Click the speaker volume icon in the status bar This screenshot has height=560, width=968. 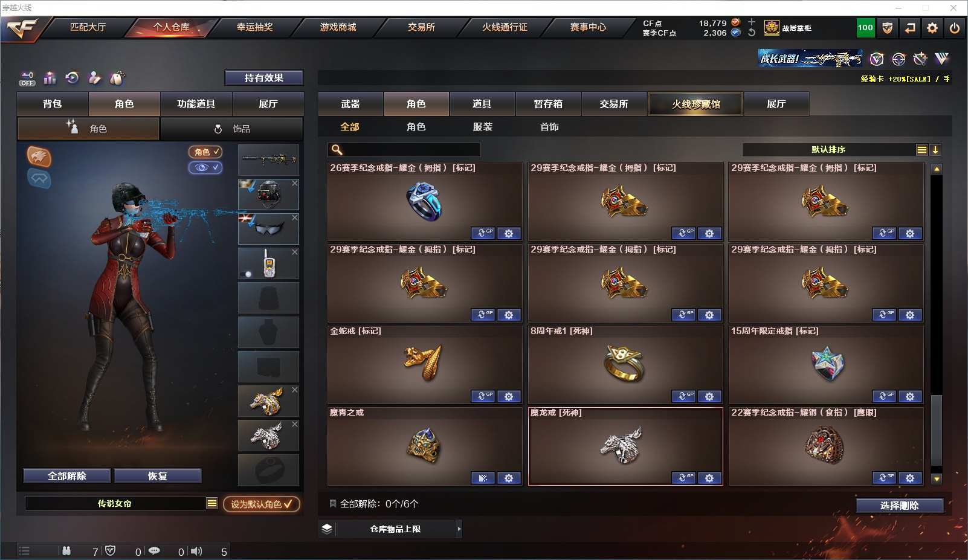[x=196, y=551]
